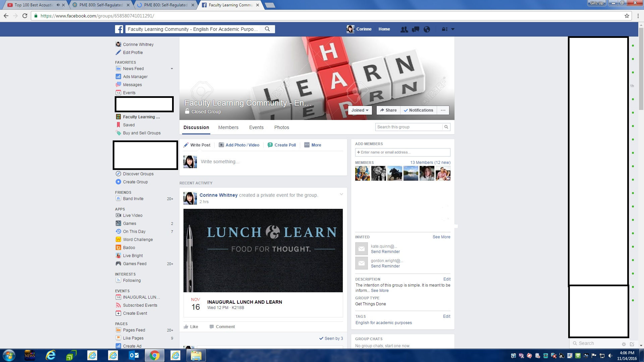Open Messages in the left sidebar

[x=132, y=85]
